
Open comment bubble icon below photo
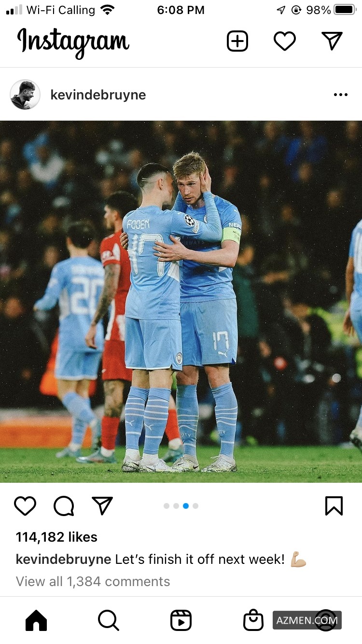tap(64, 506)
